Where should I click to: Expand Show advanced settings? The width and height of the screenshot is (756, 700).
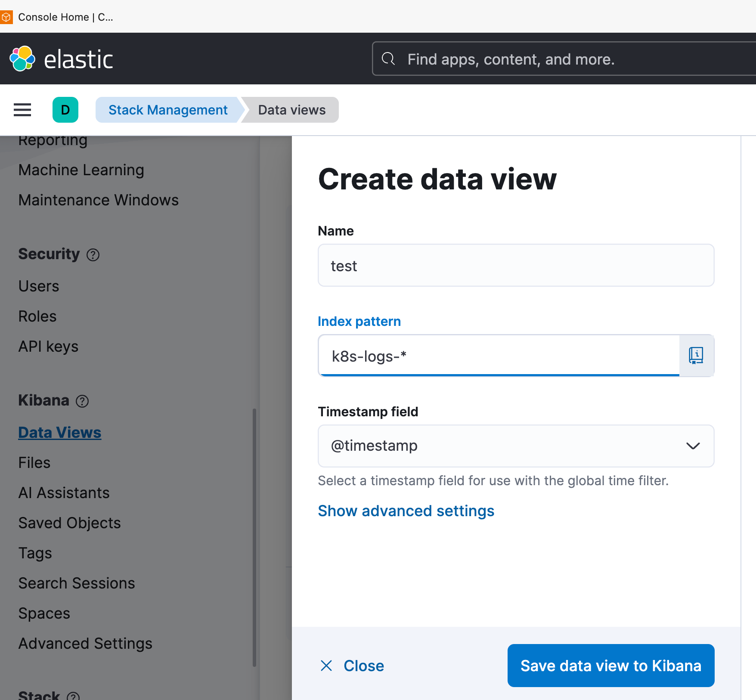(406, 511)
